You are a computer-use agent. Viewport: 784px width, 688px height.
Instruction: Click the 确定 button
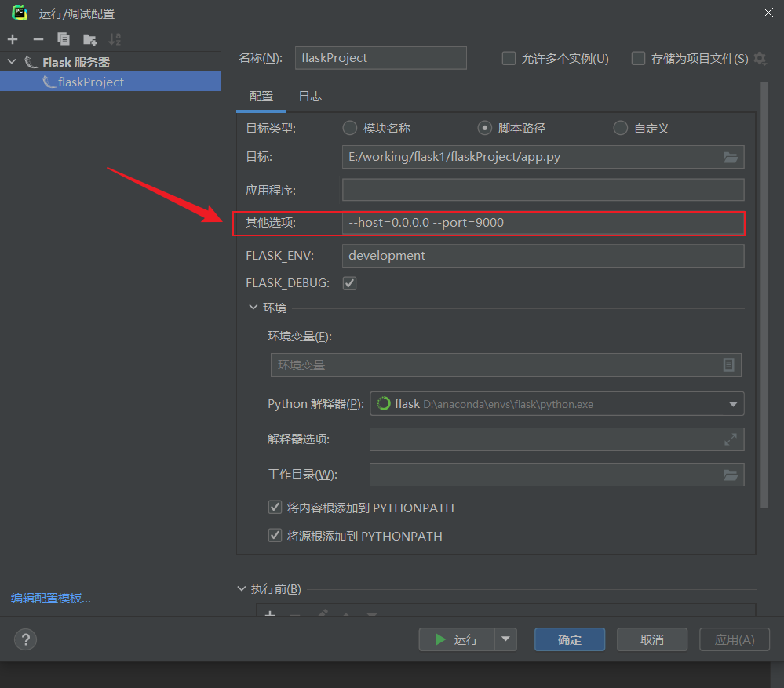pos(570,639)
